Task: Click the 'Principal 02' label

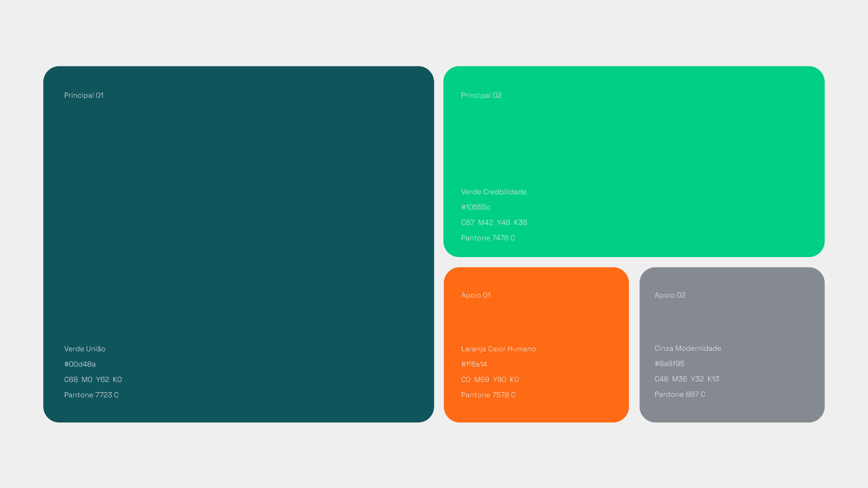Action: click(x=481, y=95)
